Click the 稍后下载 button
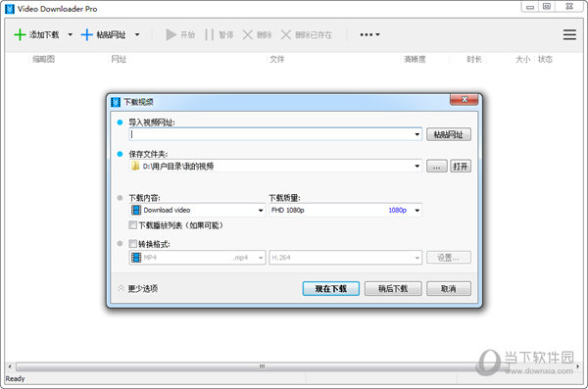 point(393,288)
